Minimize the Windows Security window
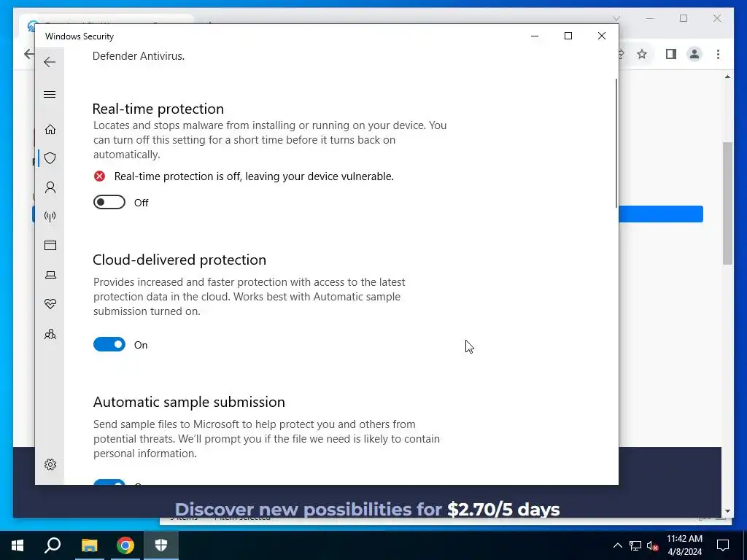Image resolution: width=747 pixels, height=560 pixels. tap(535, 36)
